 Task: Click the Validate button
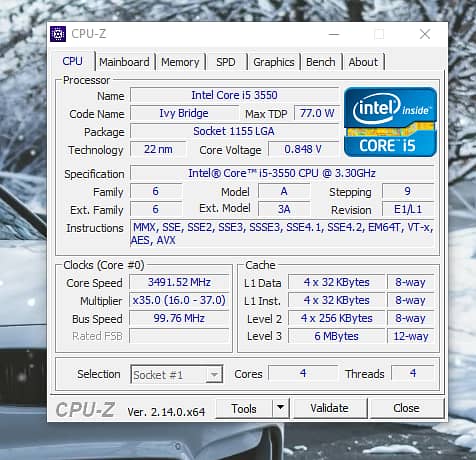(329, 408)
